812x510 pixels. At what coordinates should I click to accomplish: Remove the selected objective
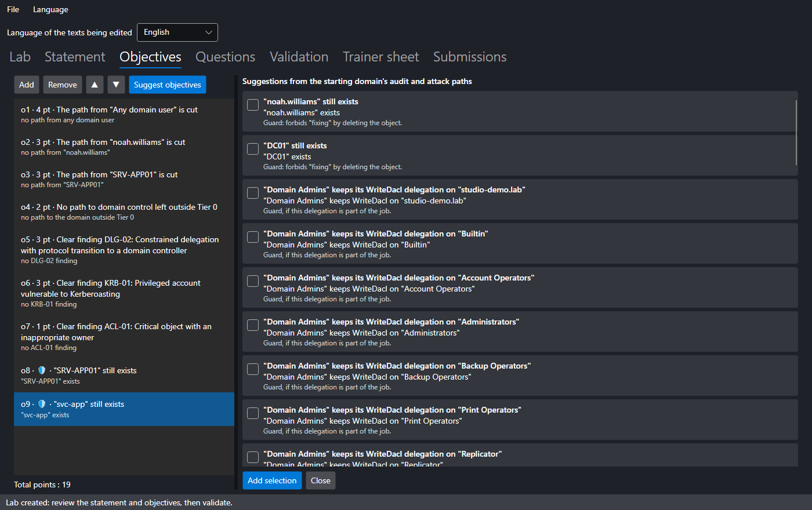coord(63,85)
